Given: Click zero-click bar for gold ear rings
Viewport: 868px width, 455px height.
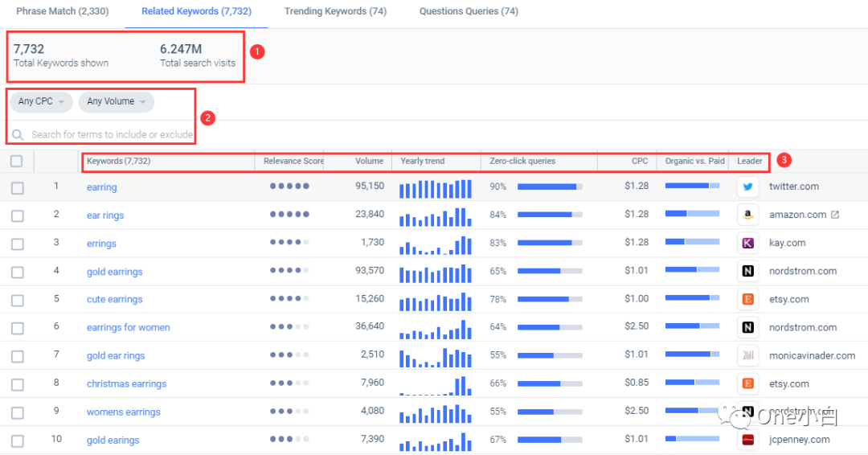Looking at the screenshot, I should pyautogui.click(x=550, y=355).
